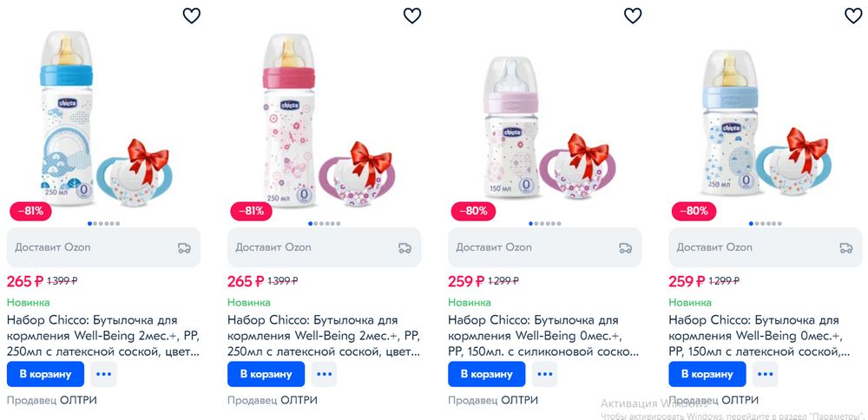
Task: Add 150ml silicone nipple set to cart
Action: coord(486,374)
